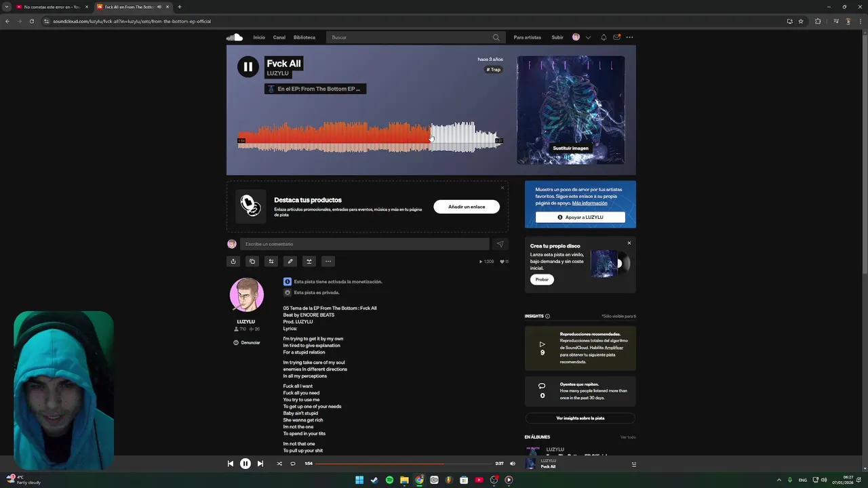Click Añadir un enlace button

click(467, 207)
